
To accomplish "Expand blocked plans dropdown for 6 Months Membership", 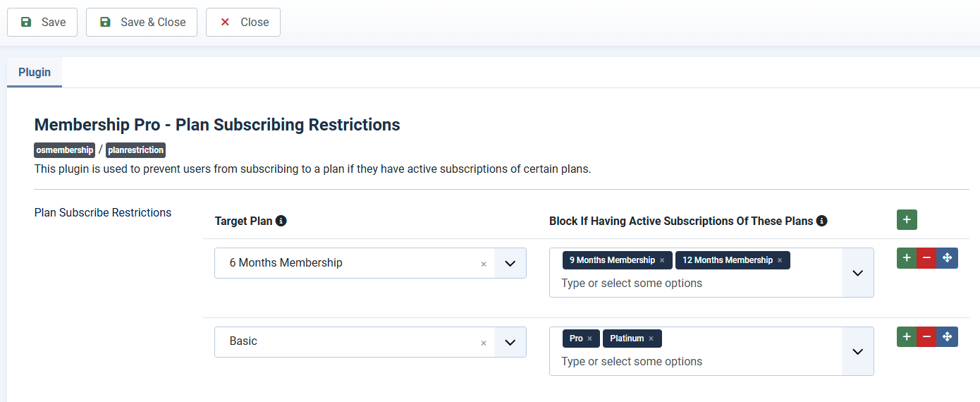I will coord(857,273).
